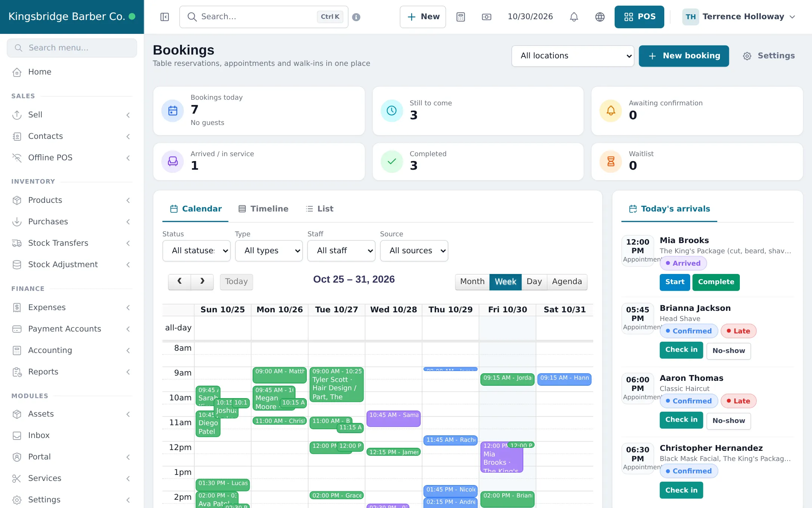Switch calendar to Day view
The height and width of the screenshot is (508, 812).
(x=534, y=281)
